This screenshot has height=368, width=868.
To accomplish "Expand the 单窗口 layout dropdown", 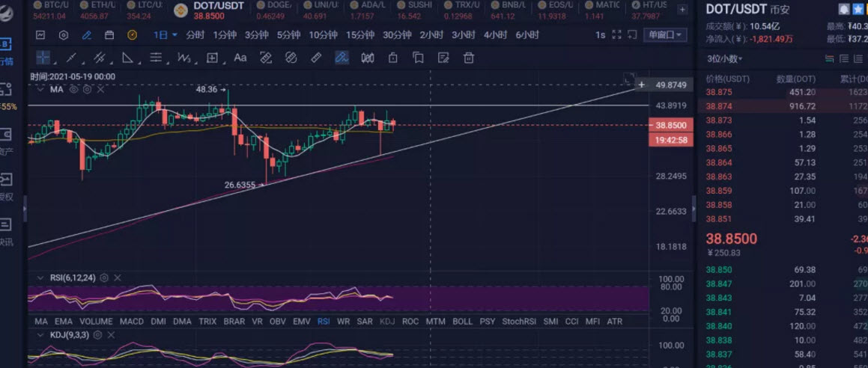I will point(665,35).
